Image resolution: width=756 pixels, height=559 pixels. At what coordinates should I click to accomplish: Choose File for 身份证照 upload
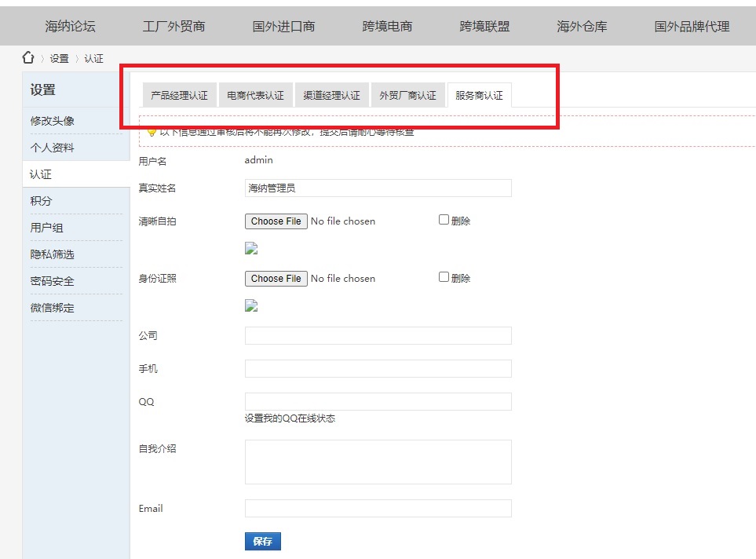pos(276,279)
